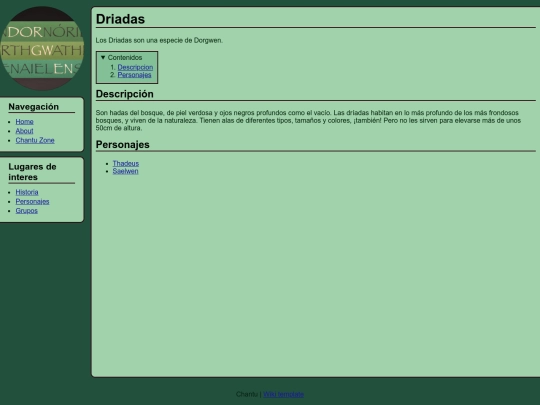
Task: Collapse the Contenidos disclosure triangle
Action: pos(103,58)
